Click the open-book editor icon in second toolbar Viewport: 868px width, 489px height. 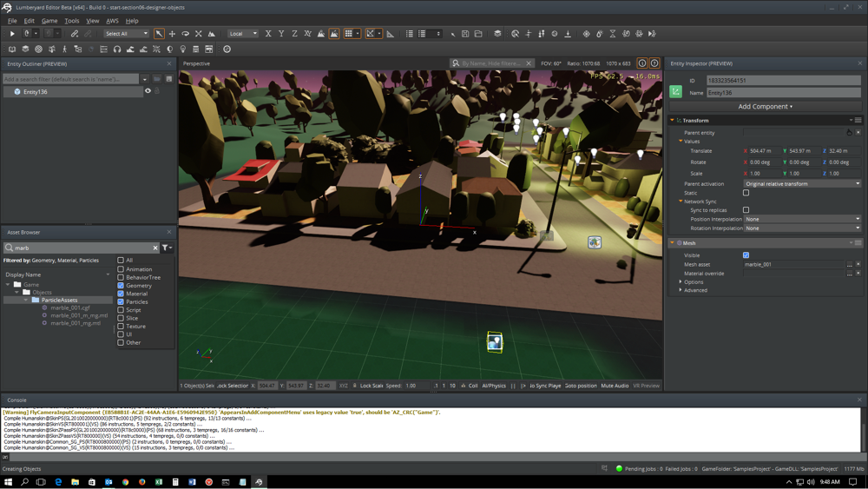pos(12,50)
